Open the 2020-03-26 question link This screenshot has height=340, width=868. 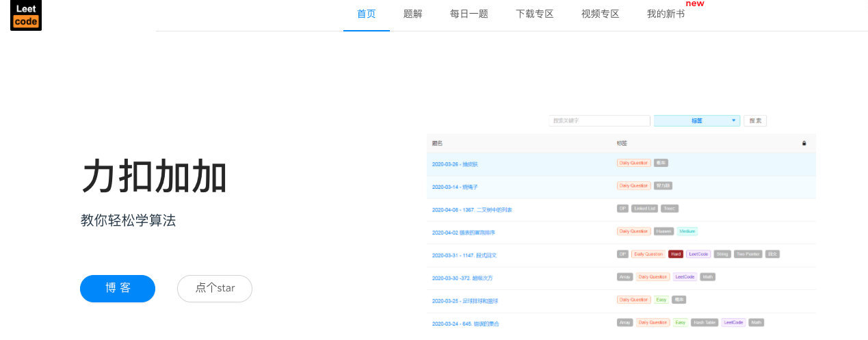tap(456, 164)
